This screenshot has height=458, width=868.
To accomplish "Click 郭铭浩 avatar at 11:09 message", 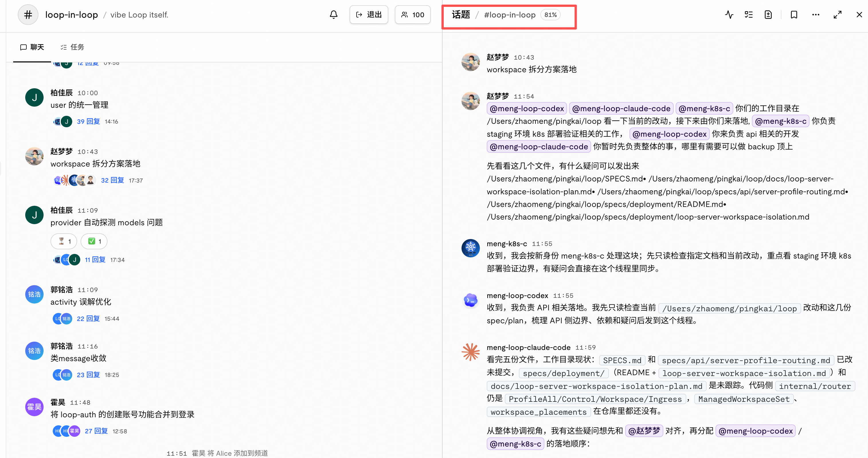I will point(34,294).
